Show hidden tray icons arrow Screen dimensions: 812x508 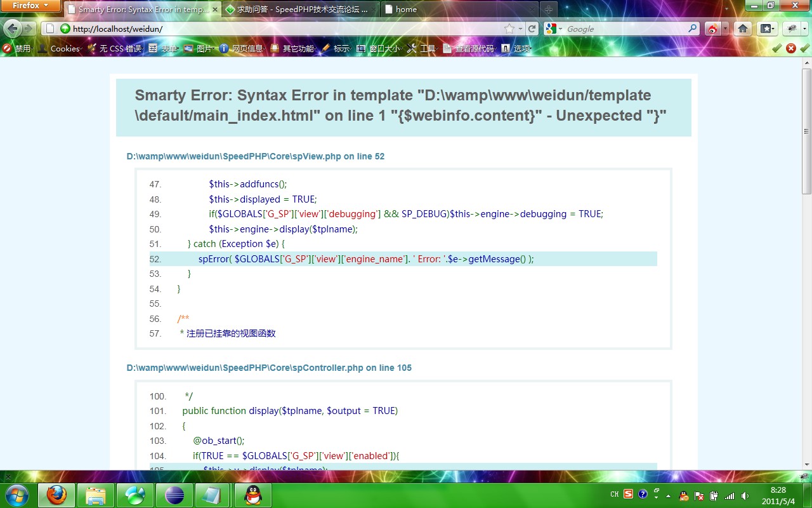(669, 495)
